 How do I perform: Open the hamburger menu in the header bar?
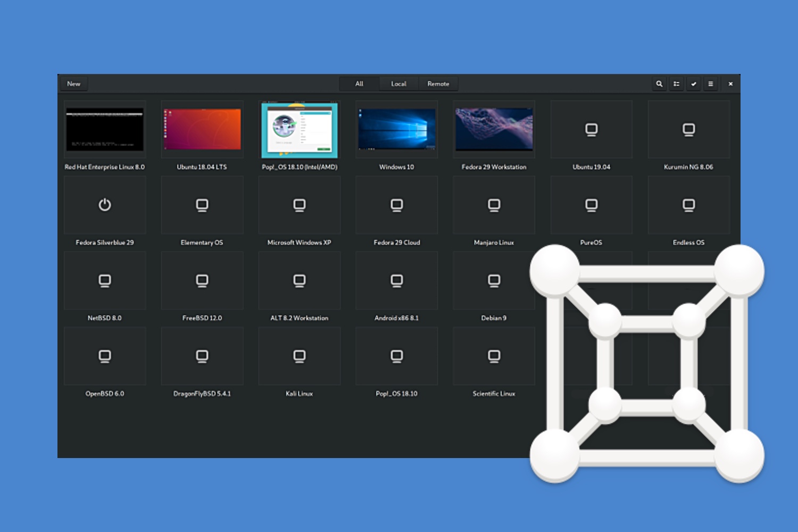coord(710,84)
